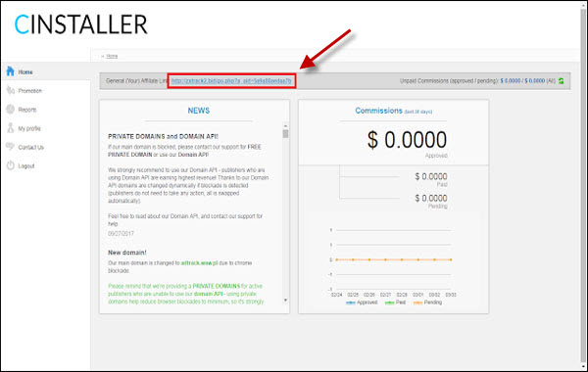This screenshot has width=588, height=372.
Task: Click the My profile person icon
Action: click(x=10, y=127)
